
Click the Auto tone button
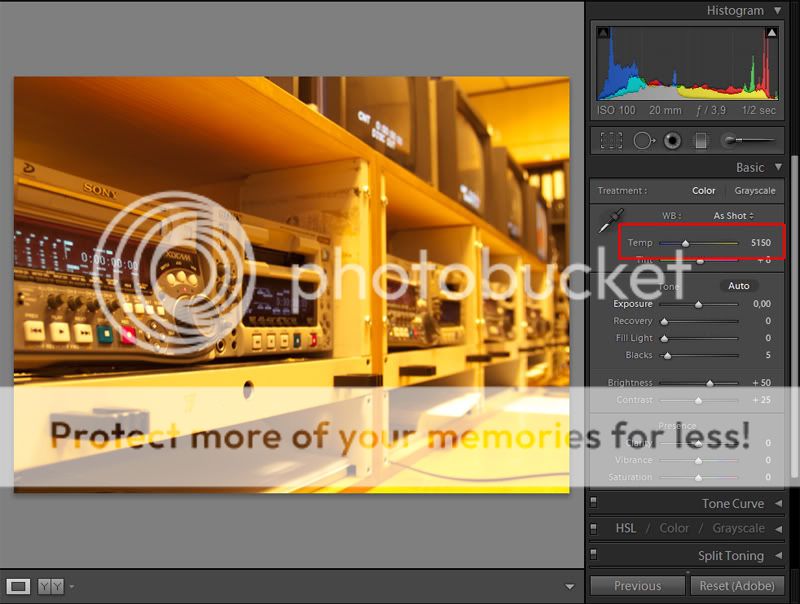(739, 286)
